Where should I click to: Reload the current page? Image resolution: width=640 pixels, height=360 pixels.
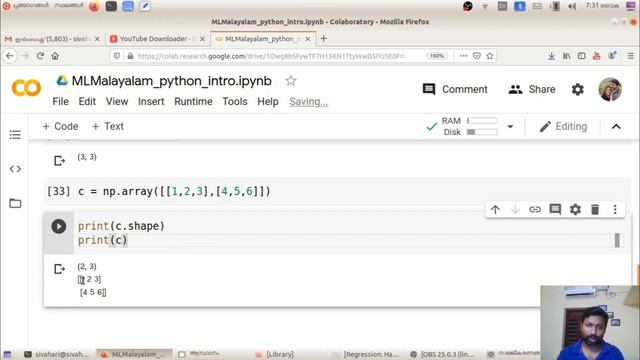point(40,56)
